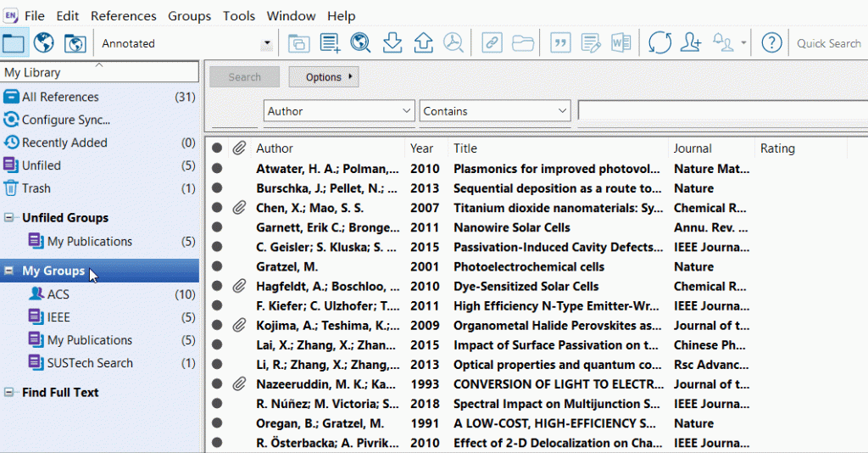868x453 pixels.
Task: Click the Export upload-arrow icon
Action: (x=423, y=42)
